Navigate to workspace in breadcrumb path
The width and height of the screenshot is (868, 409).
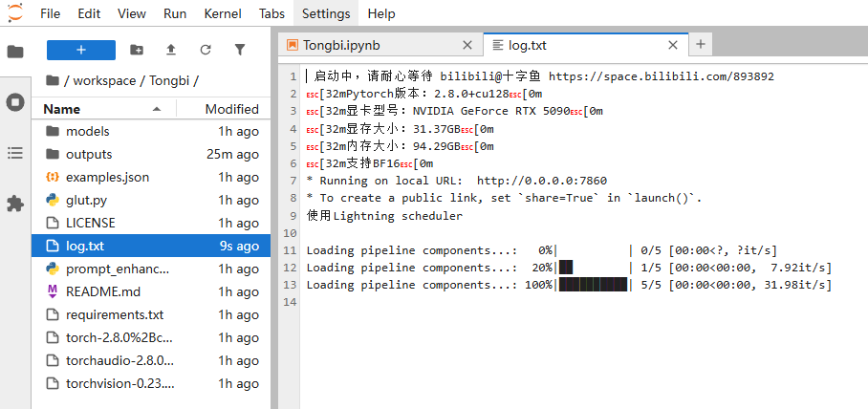[103, 81]
